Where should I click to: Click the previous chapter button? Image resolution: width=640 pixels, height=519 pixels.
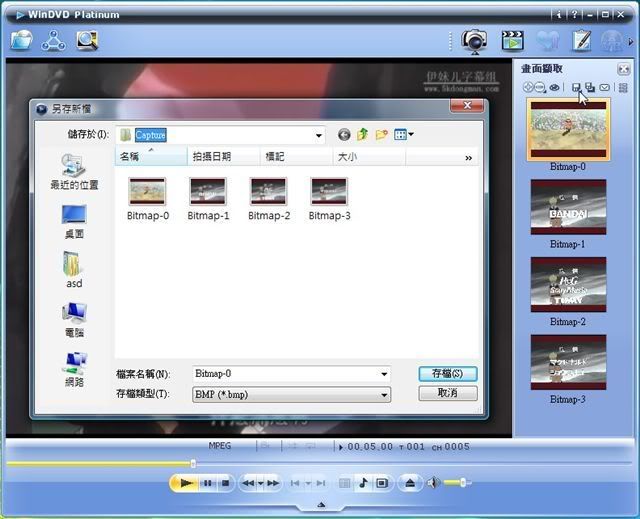pyautogui.click(x=295, y=483)
